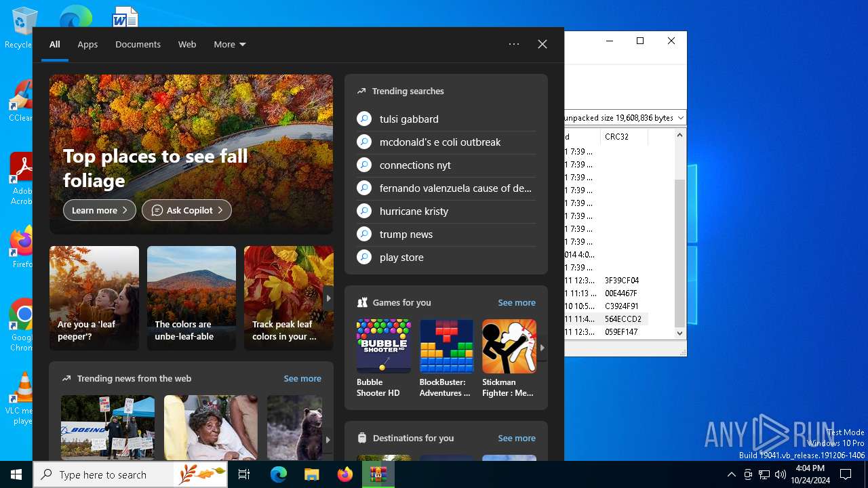Viewport: 868px width, 488px height.
Task: Open the Google Chrome desktop shortcut
Action: point(22,325)
